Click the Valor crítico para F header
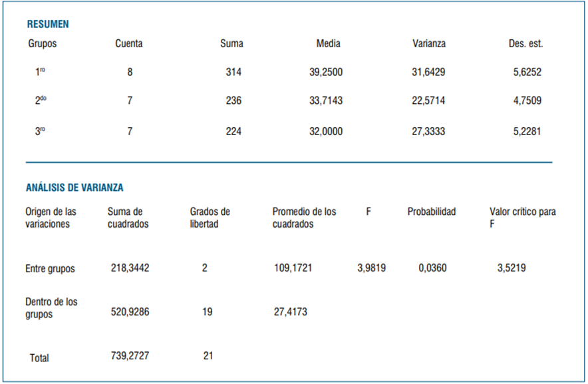Image resolution: width=588 pixels, height=384 pixels. click(523, 218)
